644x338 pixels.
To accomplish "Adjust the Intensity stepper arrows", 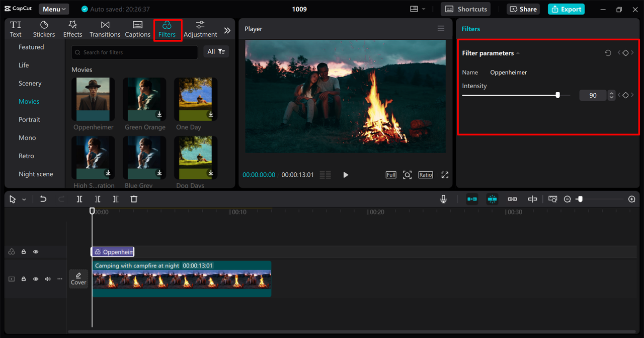I will 611,95.
